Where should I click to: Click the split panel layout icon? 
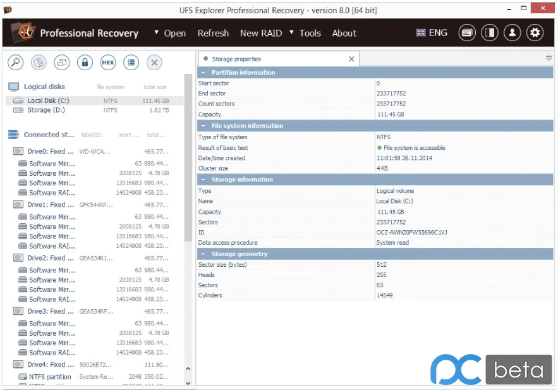[490, 33]
